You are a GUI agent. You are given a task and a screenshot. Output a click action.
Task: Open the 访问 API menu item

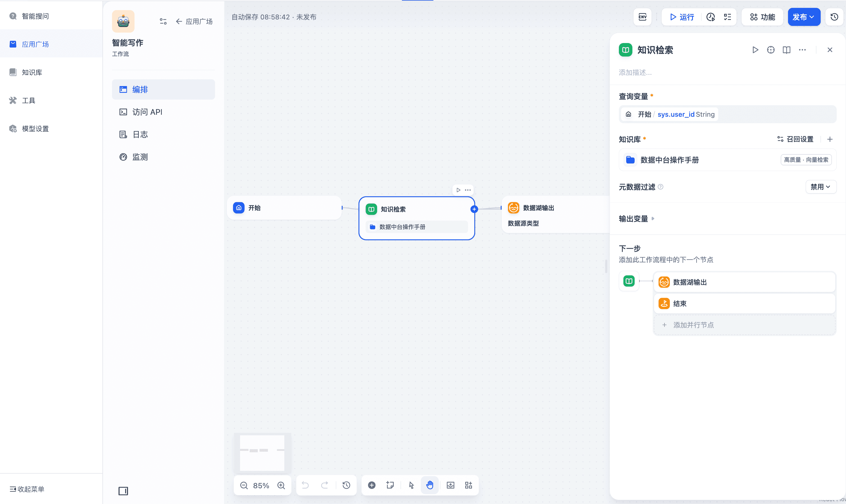[x=147, y=112]
